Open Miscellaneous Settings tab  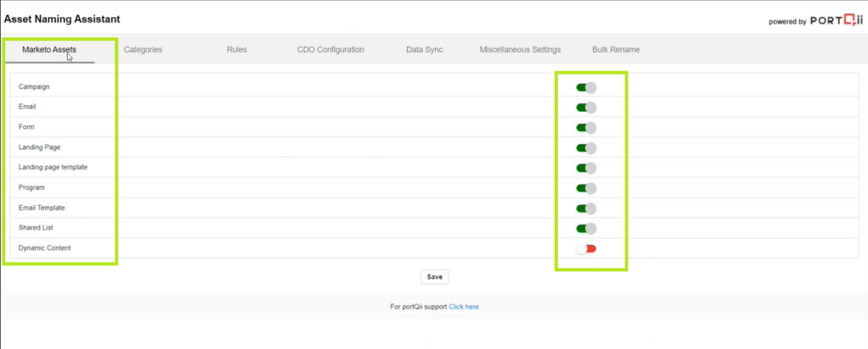[520, 50]
